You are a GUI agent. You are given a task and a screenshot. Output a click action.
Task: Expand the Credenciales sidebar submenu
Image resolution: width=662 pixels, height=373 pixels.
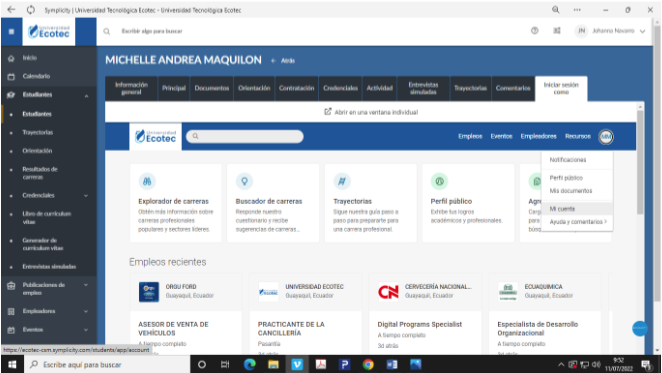(86, 196)
